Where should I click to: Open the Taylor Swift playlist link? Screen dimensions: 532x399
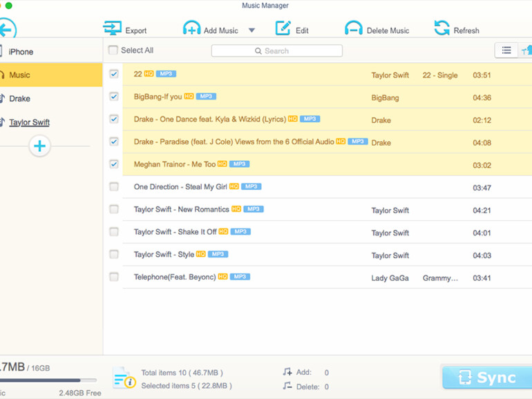coord(29,122)
